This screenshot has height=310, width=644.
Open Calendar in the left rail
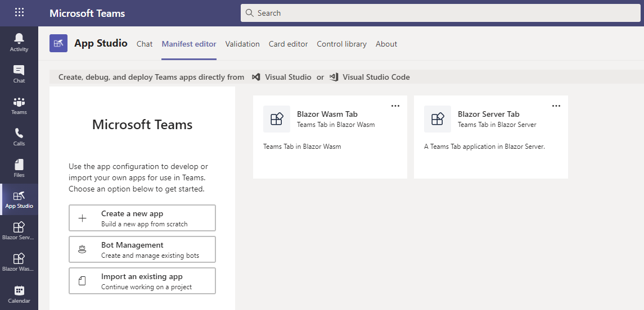coord(19,294)
